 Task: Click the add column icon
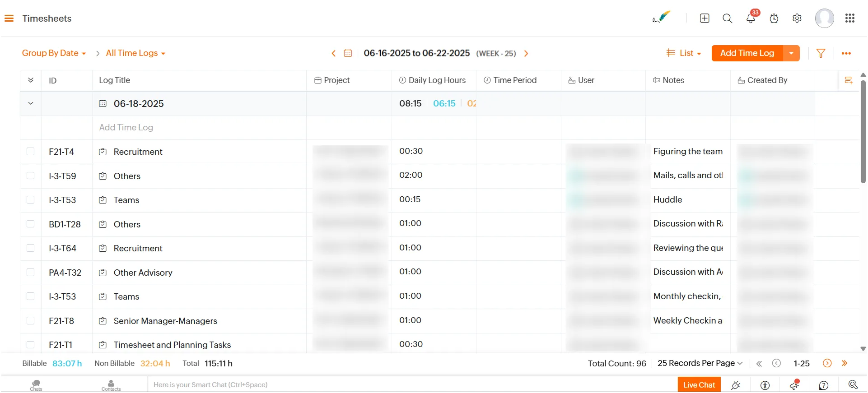click(849, 80)
